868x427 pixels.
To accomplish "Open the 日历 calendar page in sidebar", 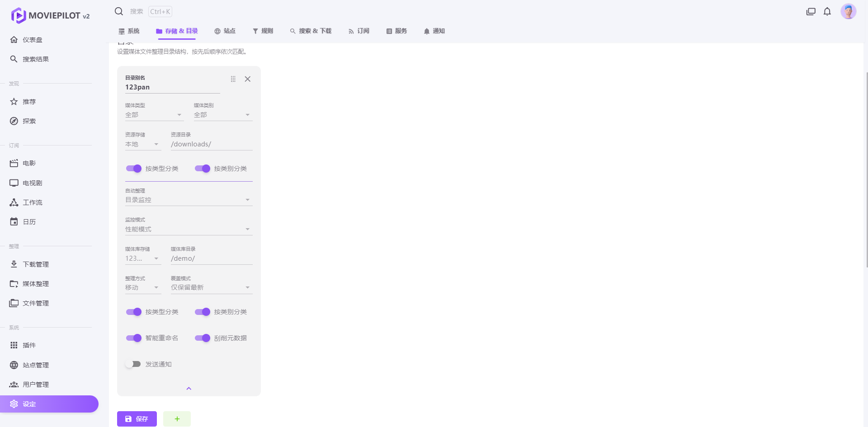I will pyautogui.click(x=29, y=222).
